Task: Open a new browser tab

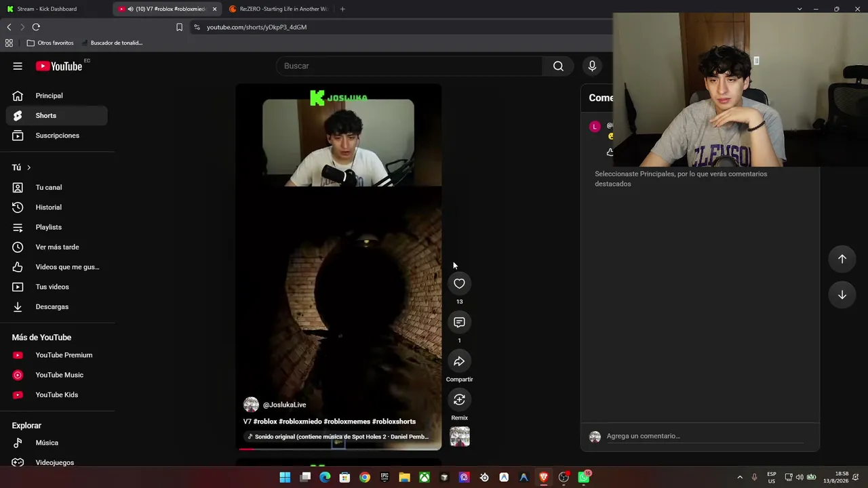Action: (x=342, y=9)
